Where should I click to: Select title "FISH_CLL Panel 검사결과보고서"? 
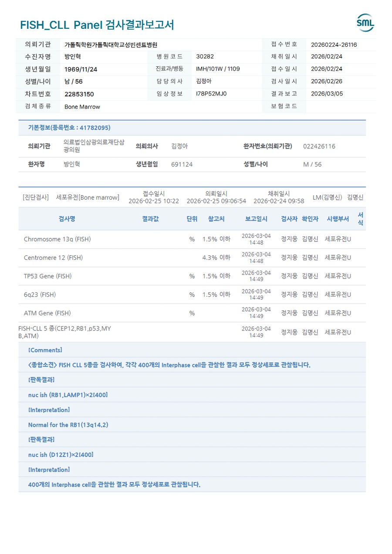click(97, 25)
